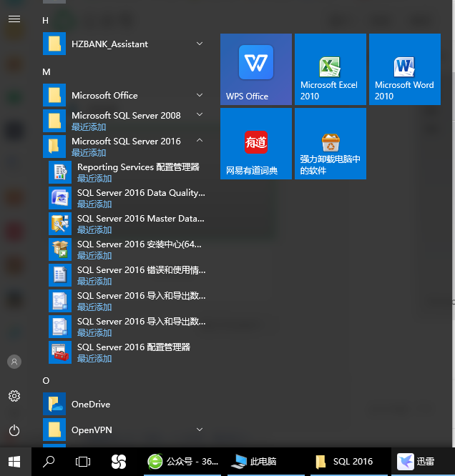Click the Microsoft SQL Server 2016 folder icon
The width and height of the screenshot is (455, 476).
click(x=54, y=147)
